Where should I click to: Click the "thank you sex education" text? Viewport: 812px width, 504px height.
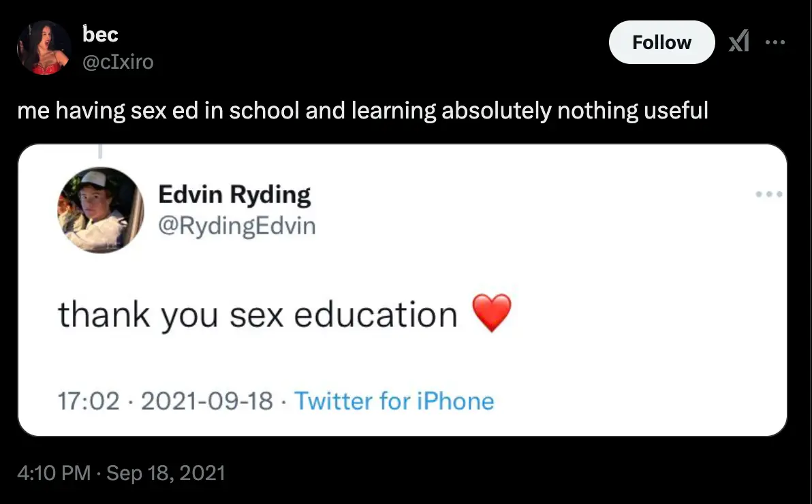pos(257,315)
